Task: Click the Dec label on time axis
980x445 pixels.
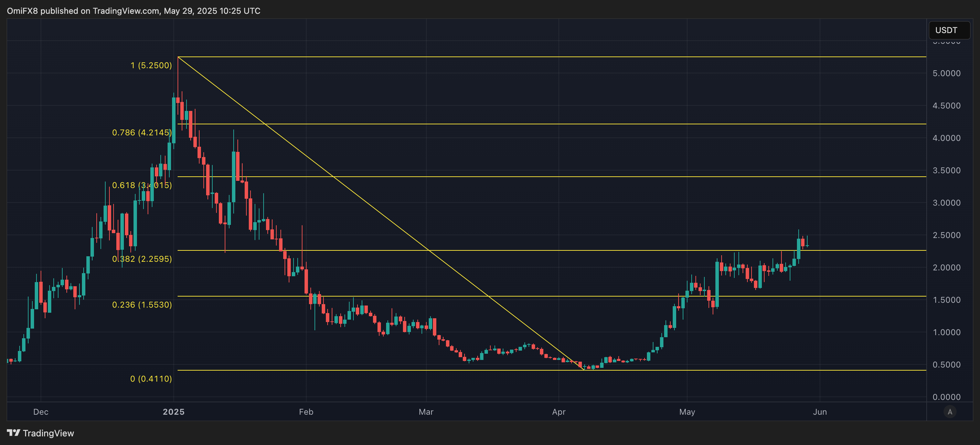Action: [x=41, y=412]
